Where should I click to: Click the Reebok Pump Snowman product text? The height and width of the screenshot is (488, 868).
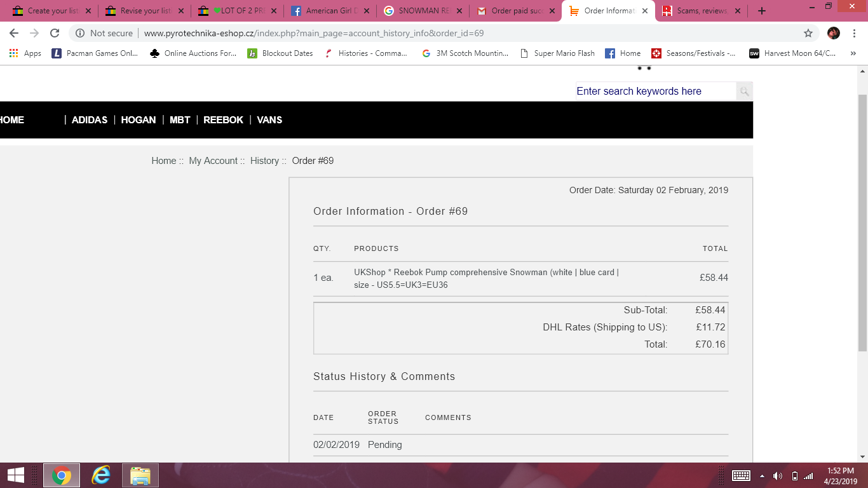[487, 278]
